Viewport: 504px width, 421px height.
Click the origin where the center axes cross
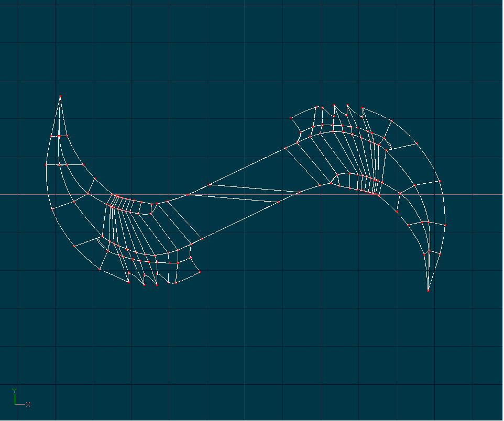(245, 194)
